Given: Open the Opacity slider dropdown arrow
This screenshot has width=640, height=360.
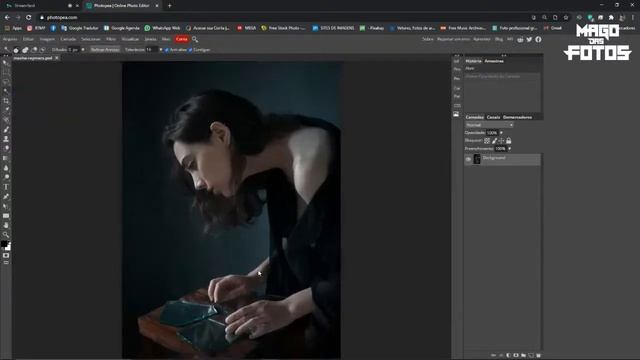Looking at the screenshot, I should (501, 133).
